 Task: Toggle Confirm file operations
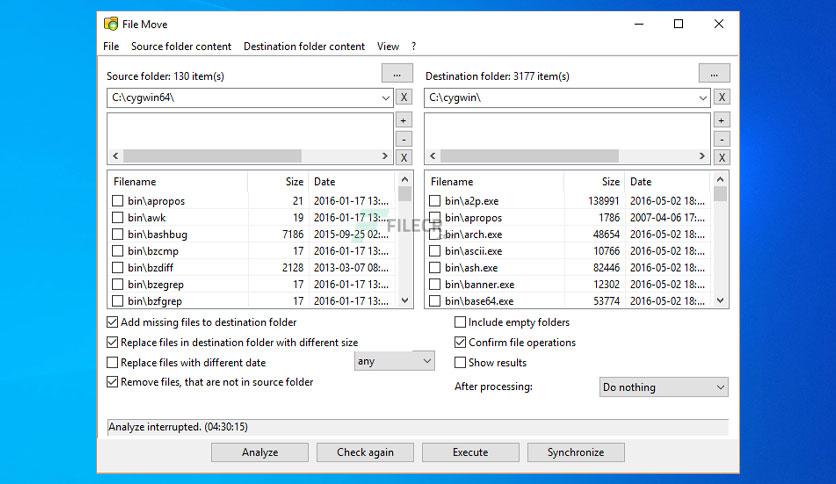point(460,342)
